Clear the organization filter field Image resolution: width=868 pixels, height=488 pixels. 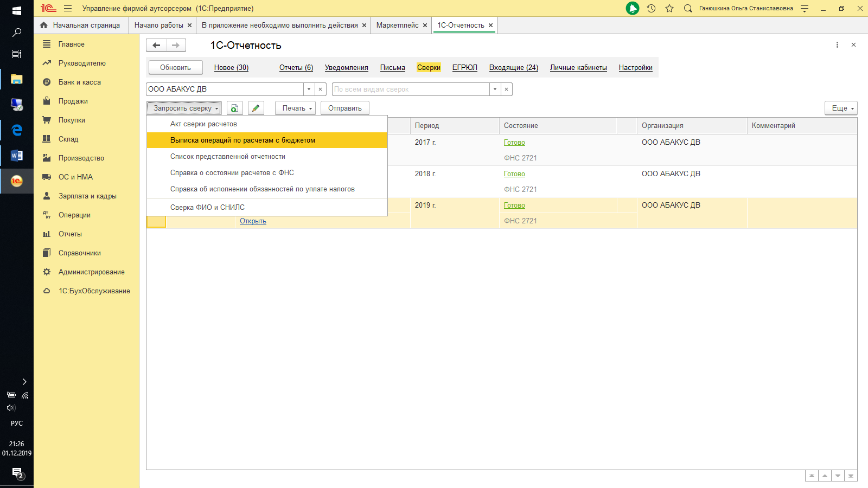point(321,89)
